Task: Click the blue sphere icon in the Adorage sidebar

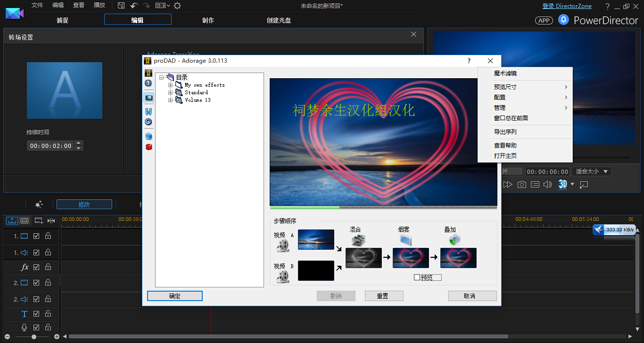Action: tap(148, 136)
